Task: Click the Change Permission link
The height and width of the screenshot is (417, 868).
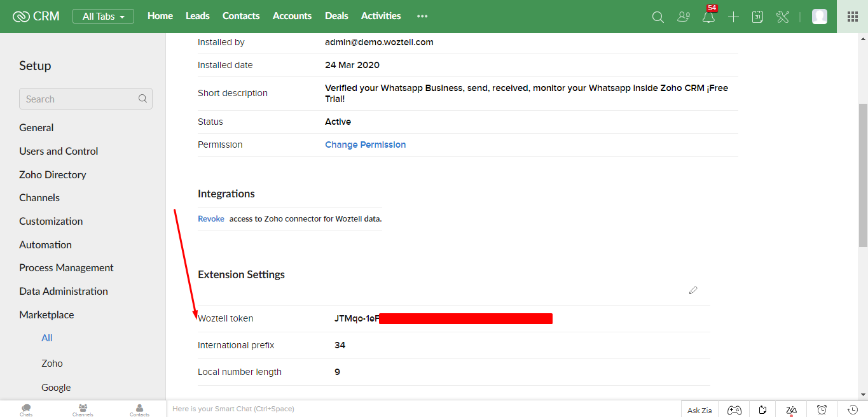Action: pos(366,145)
